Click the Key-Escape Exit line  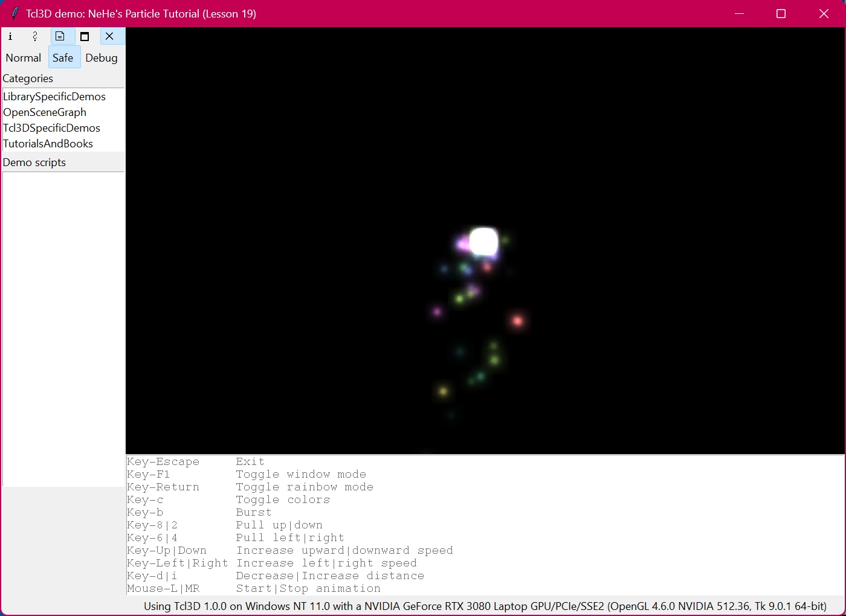click(x=196, y=461)
